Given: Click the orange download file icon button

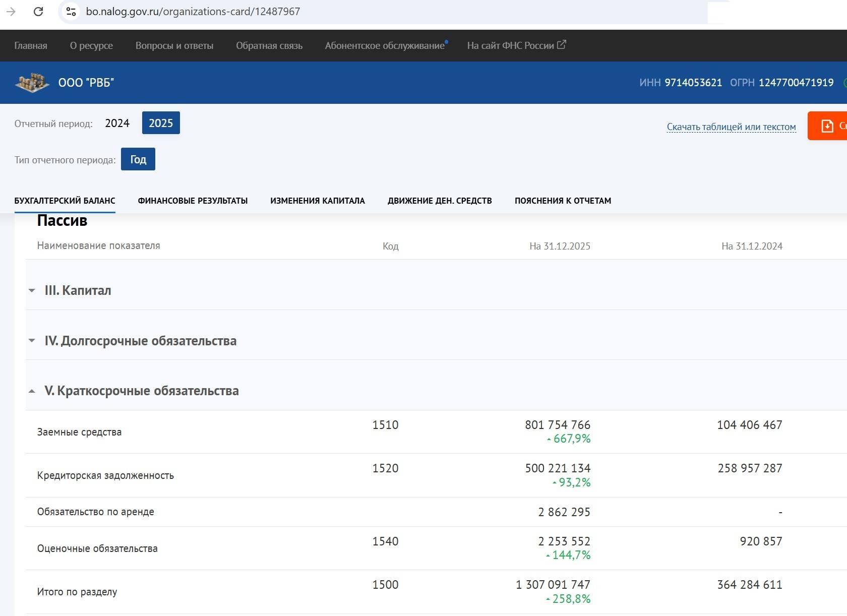Looking at the screenshot, I should 828,126.
